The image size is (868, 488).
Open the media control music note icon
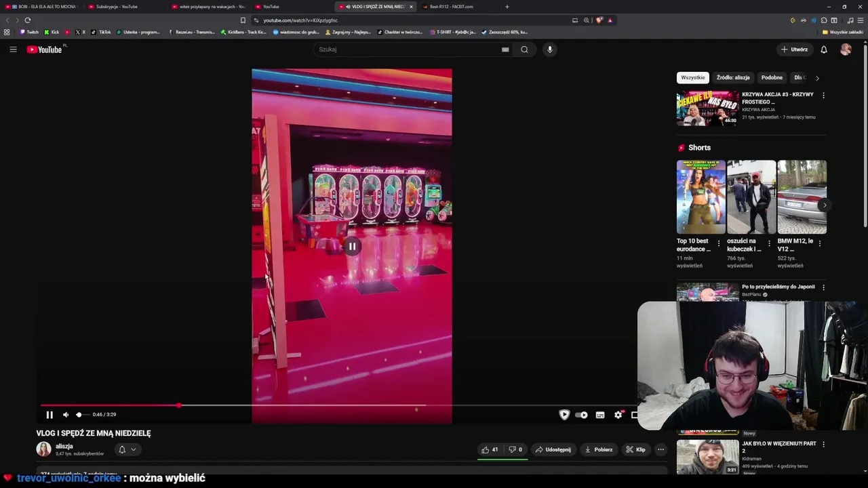pos(850,20)
